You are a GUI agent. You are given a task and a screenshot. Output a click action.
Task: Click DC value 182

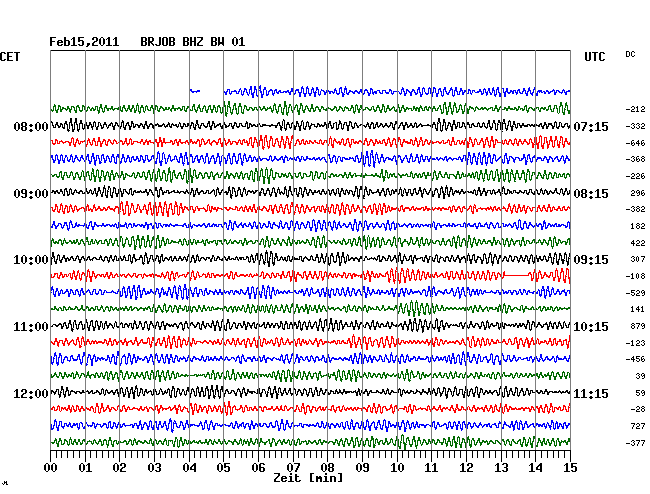[x=638, y=226]
